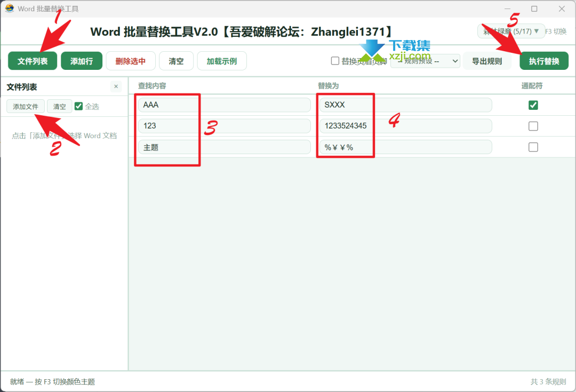Click the 共 3 条规则 status text

[x=548, y=382]
